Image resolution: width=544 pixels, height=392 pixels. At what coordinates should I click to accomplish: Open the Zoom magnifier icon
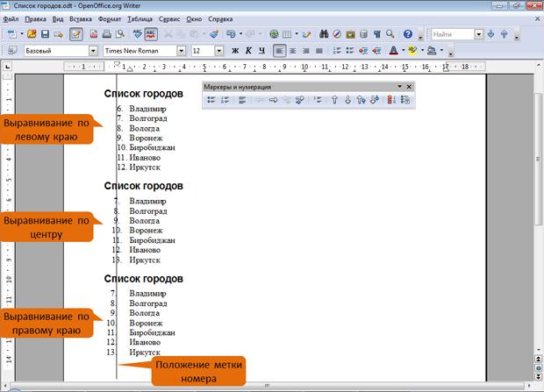pyautogui.click(x=390, y=34)
